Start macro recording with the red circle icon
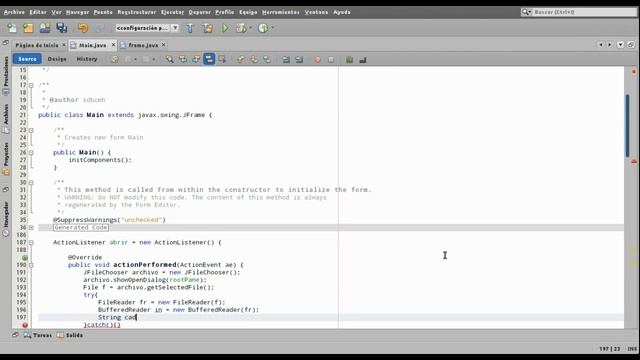The width and height of the screenshot is (640, 360). pyautogui.click(x=317, y=60)
